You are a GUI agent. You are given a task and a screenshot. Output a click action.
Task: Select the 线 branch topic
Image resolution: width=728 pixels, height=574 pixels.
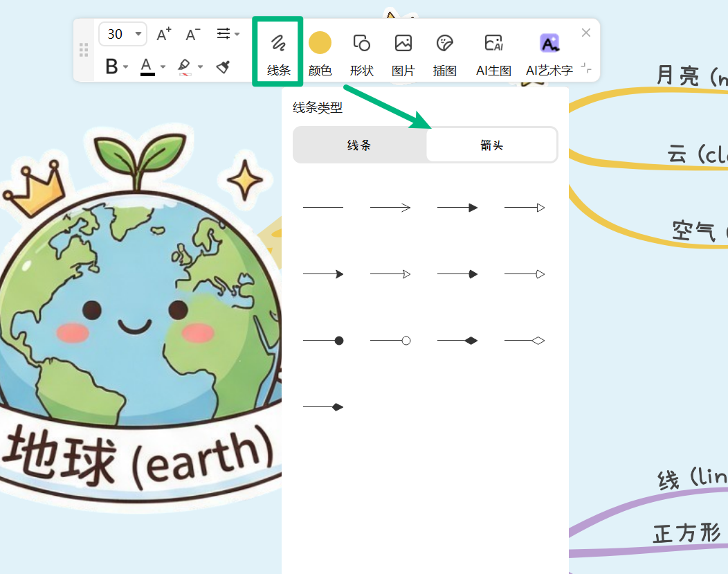click(x=692, y=478)
